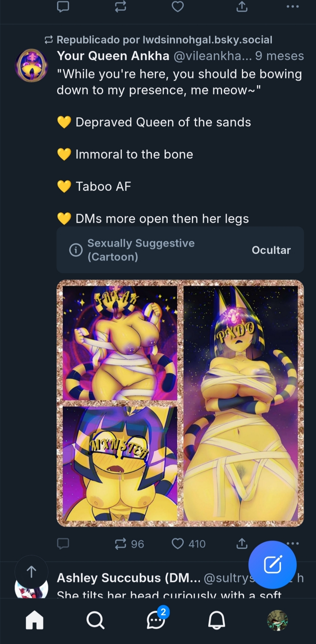Hide the media using Ocultar

(271, 250)
